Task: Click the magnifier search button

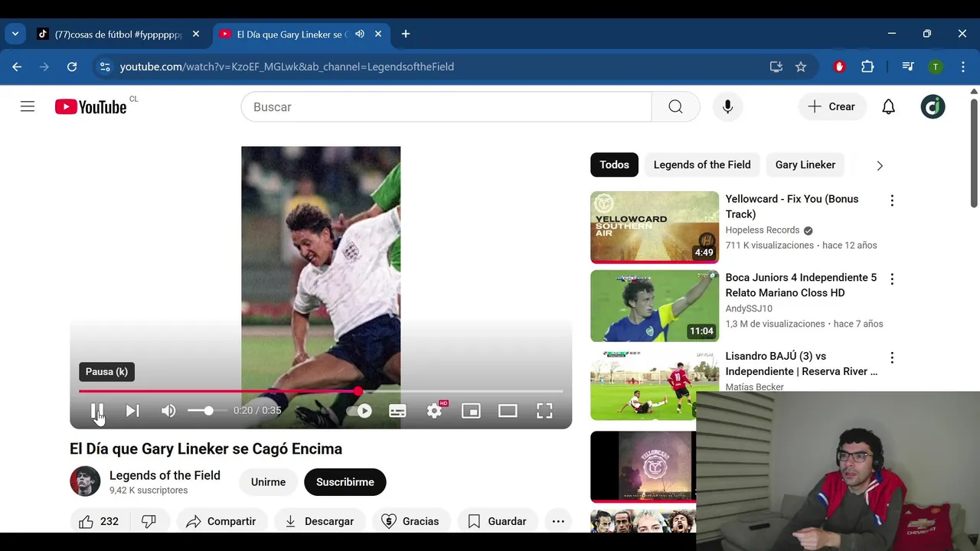Action: [675, 107]
